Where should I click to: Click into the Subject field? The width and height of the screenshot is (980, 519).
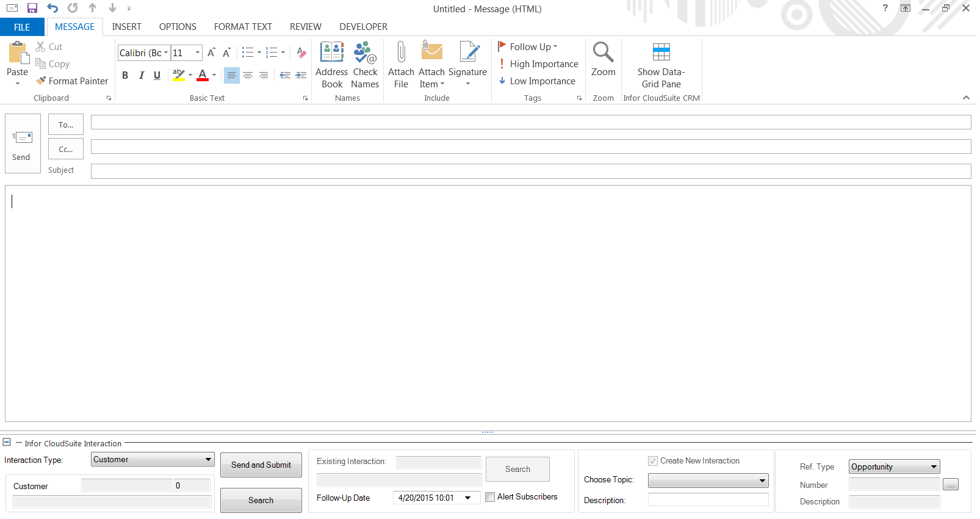pos(530,171)
